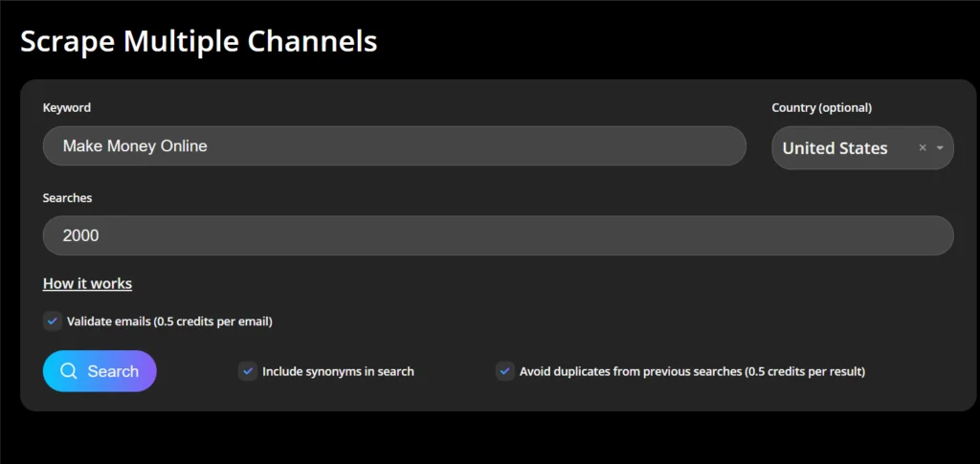Disable Include synonyms in search checkbox
Viewport: 980px width, 464px height.
pos(248,371)
